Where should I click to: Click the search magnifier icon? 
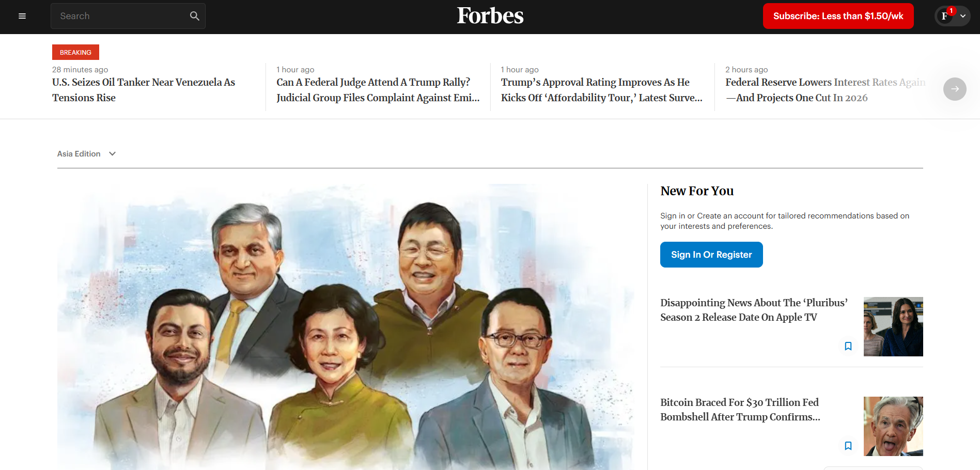tap(194, 16)
